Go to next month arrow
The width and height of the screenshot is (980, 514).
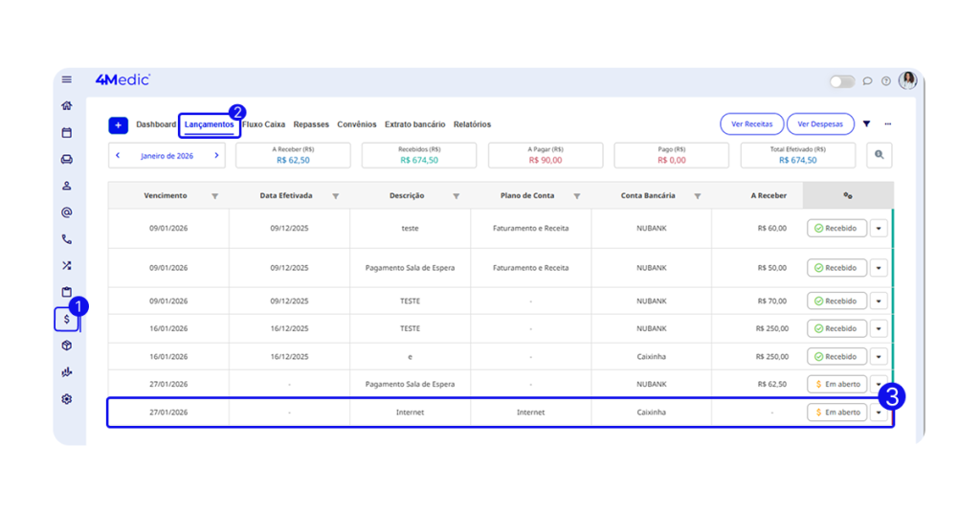coord(217,155)
